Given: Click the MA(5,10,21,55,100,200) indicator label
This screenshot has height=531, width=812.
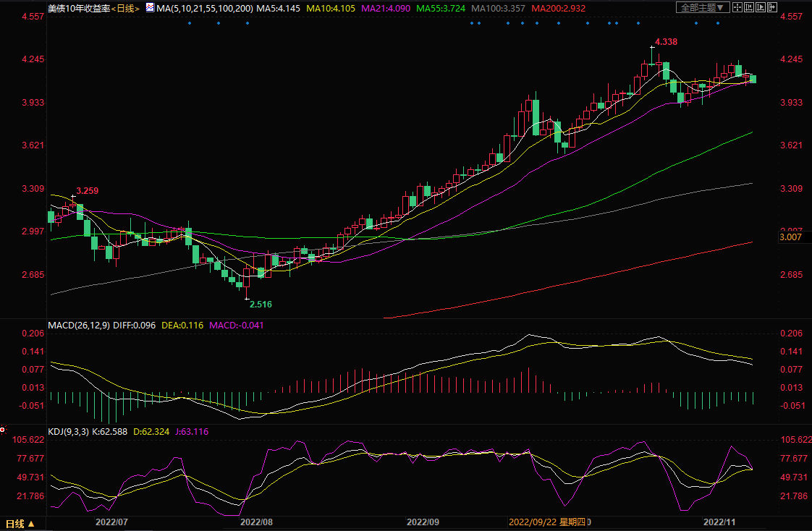Looking at the screenshot, I should point(206,8).
